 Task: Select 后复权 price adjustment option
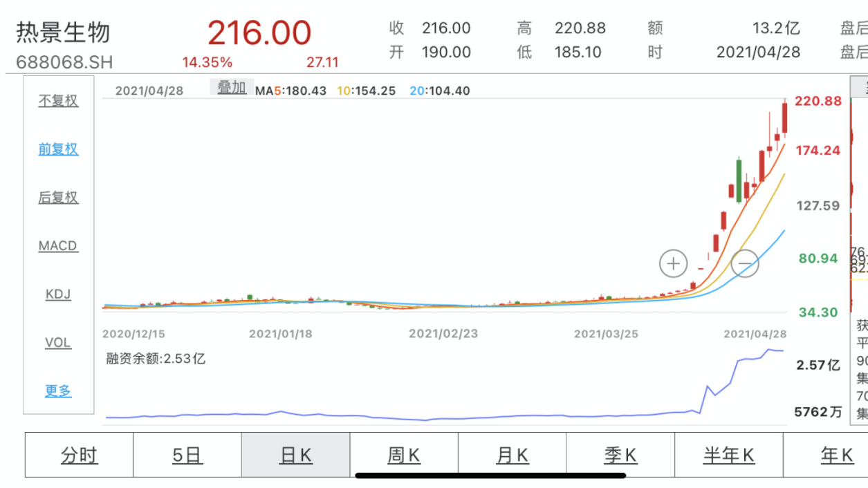(x=58, y=198)
